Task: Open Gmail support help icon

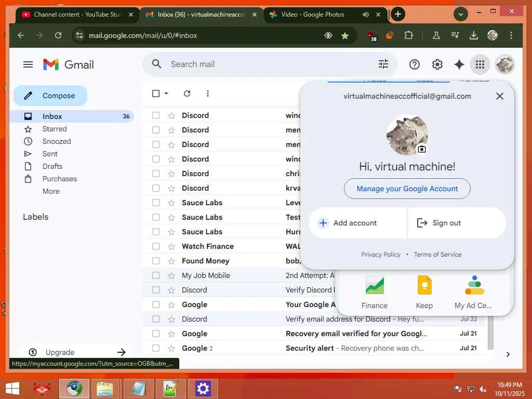Action: [414, 64]
